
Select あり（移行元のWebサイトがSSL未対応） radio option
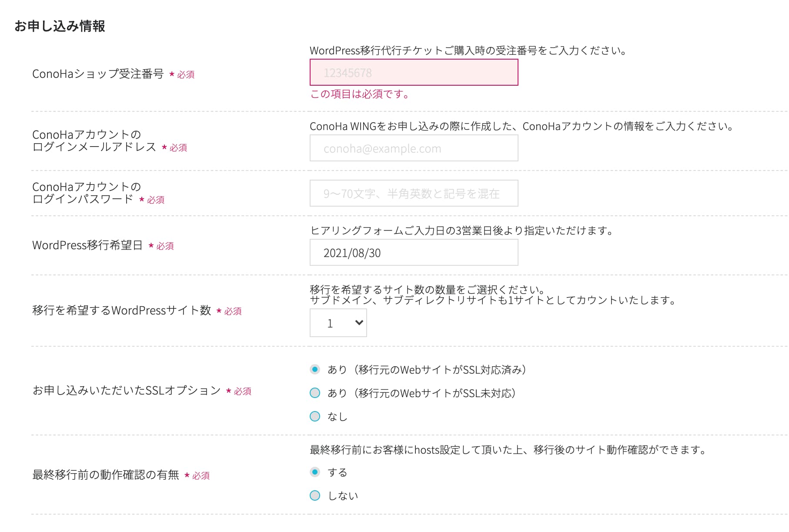click(x=315, y=393)
